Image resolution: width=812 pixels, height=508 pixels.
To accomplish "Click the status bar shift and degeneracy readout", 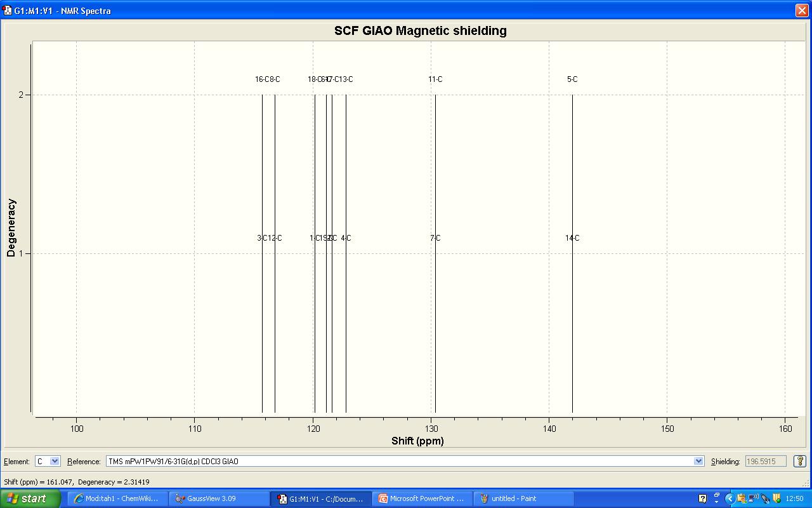I will pyautogui.click(x=77, y=482).
